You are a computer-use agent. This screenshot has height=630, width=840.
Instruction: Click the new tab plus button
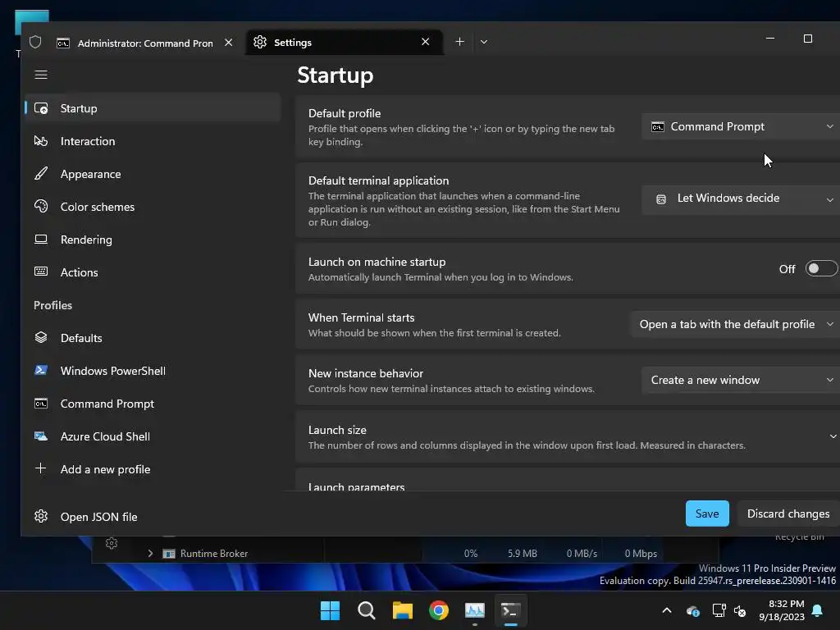point(459,42)
